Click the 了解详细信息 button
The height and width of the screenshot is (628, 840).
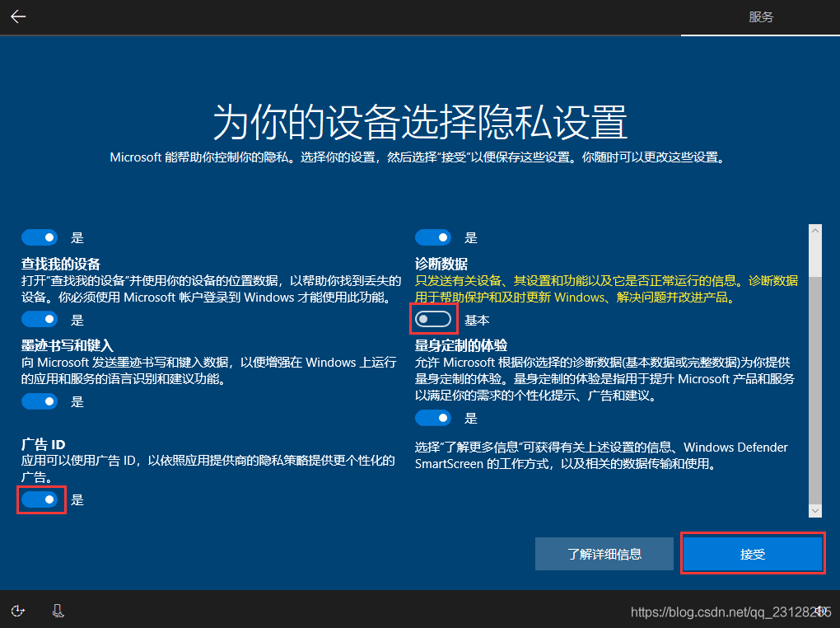pyautogui.click(x=604, y=554)
